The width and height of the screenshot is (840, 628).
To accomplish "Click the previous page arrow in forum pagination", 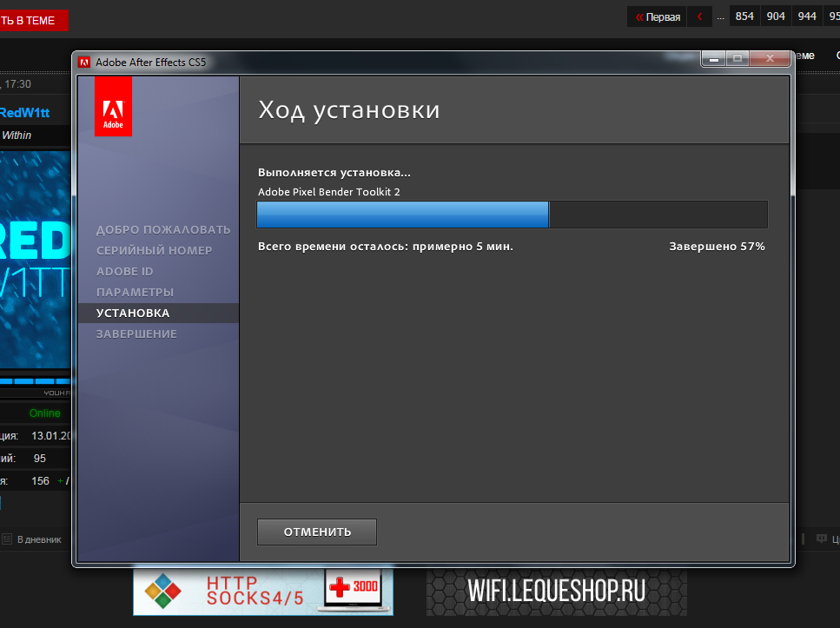I will tap(699, 17).
